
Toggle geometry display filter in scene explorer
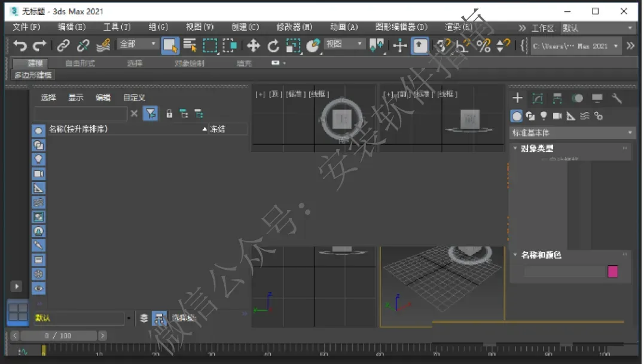(x=38, y=131)
